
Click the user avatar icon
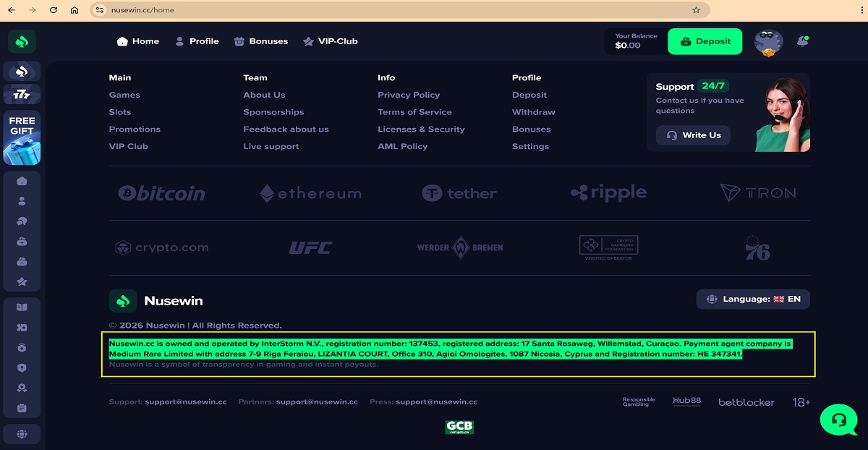[768, 43]
